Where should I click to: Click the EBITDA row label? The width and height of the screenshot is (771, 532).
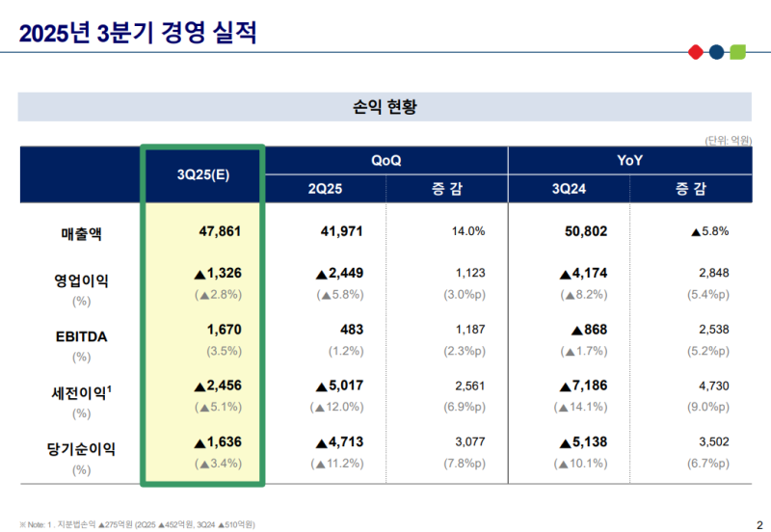[81, 336]
